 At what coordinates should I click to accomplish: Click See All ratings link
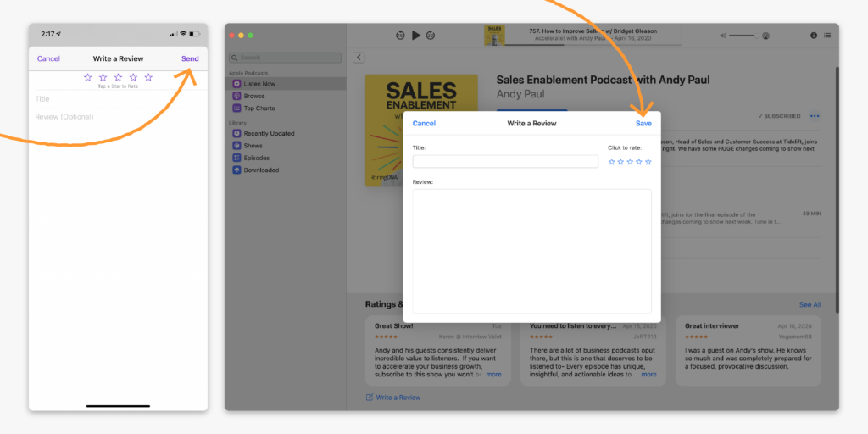tap(810, 304)
